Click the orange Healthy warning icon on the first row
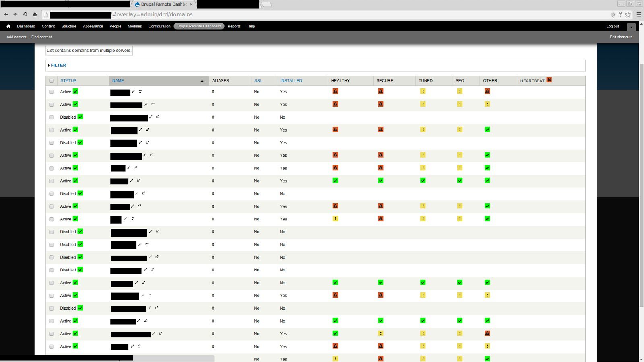The height and width of the screenshot is (362, 644). point(335,91)
